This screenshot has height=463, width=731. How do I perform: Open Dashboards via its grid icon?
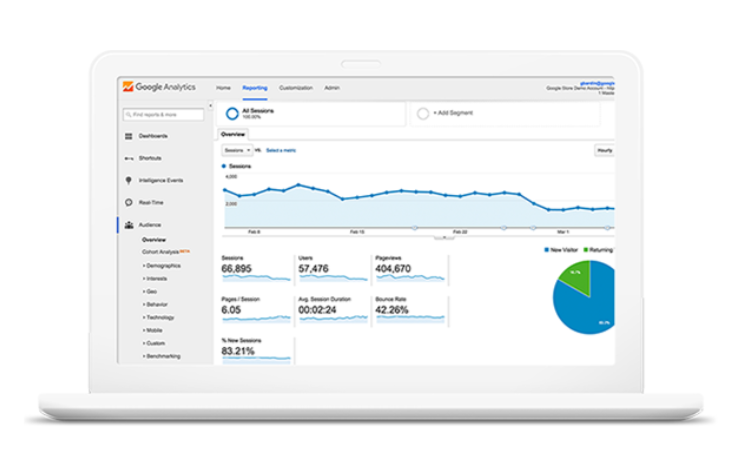click(x=129, y=136)
